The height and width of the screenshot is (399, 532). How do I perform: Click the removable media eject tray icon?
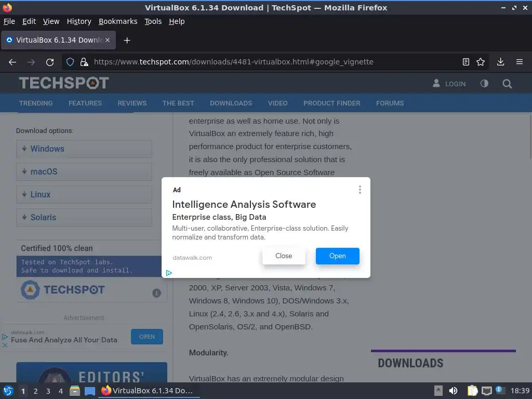coord(438,391)
